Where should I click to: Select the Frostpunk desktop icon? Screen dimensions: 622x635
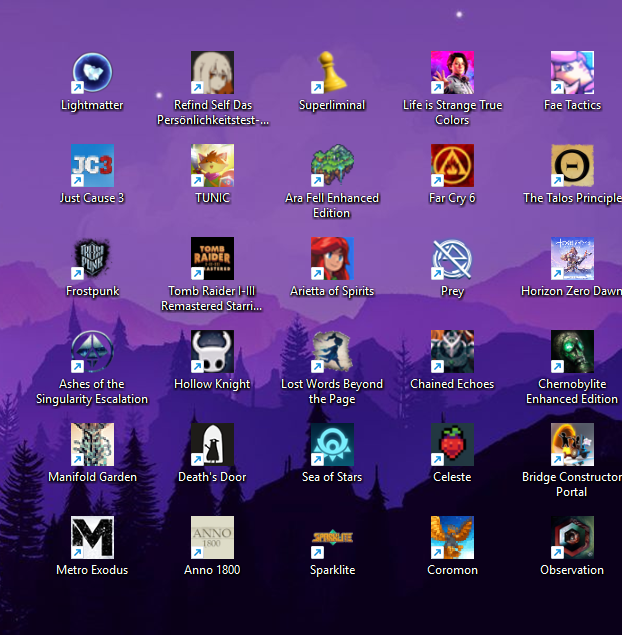[92, 259]
